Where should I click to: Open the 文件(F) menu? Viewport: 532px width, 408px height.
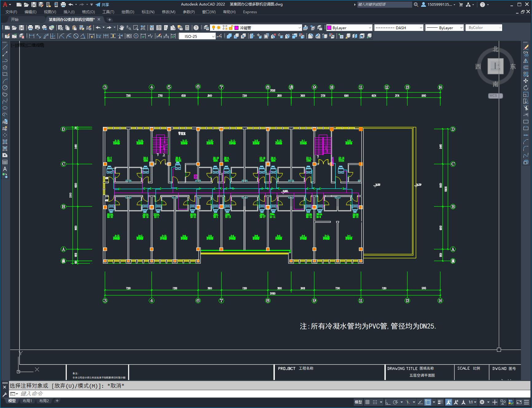[x=11, y=12]
